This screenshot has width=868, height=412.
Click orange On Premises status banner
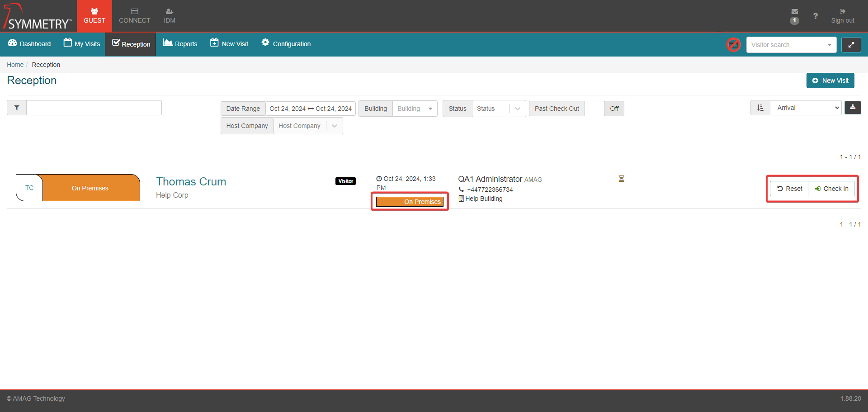point(90,188)
